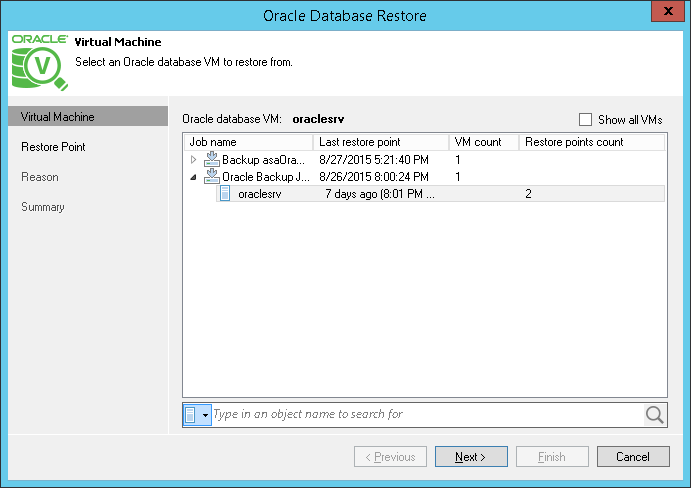Image resolution: width=691 pixels, height=488 pixels.
Task: Sort by Restore points count column
Action: (x=592, y=142)
